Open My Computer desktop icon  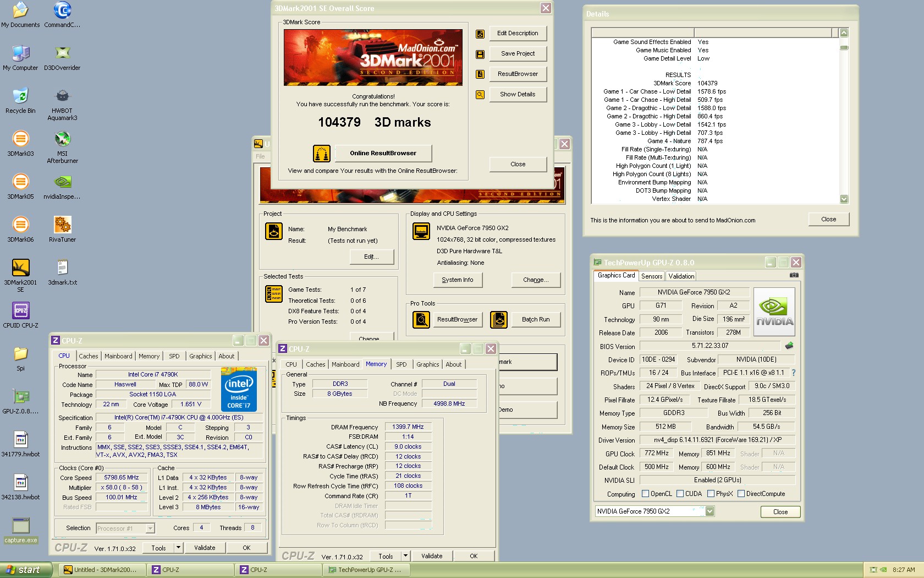20,58
